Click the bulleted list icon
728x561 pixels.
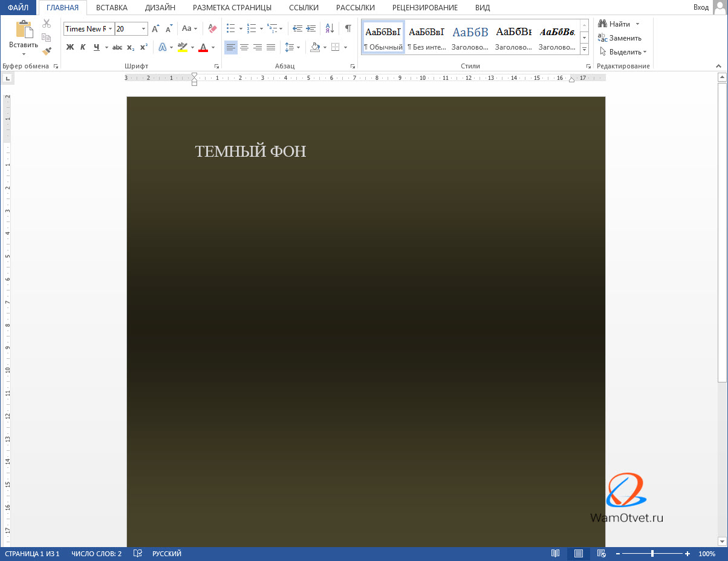tap(230, 28)
